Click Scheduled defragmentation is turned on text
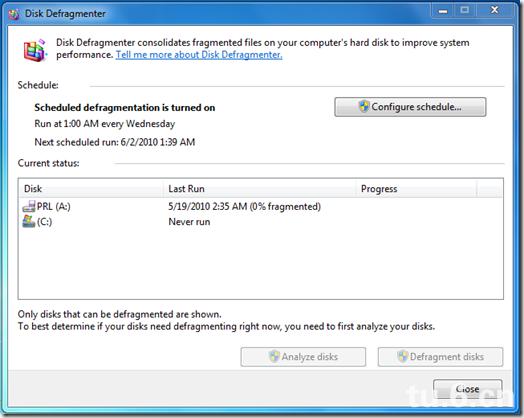Image resolution: width=524 pixels, height=418 pixels. (125, 108)
